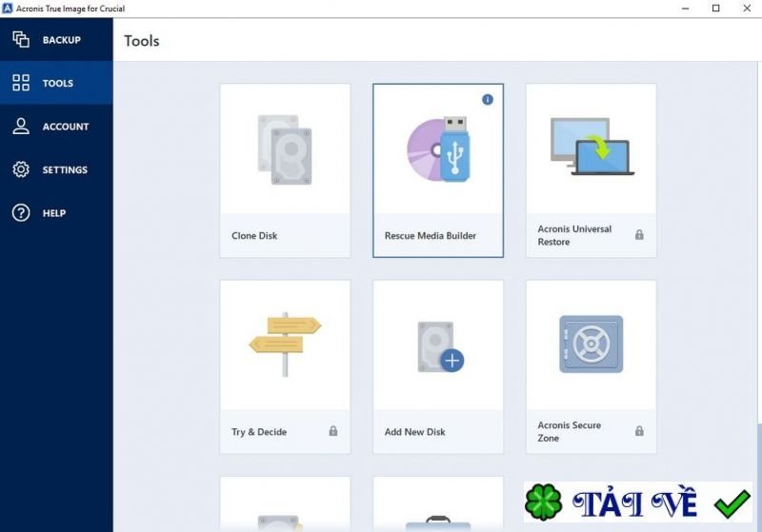The image size is (762, 532).
Task: Click the Add New Disk drive-plus icon
Action: coord(440,346)
